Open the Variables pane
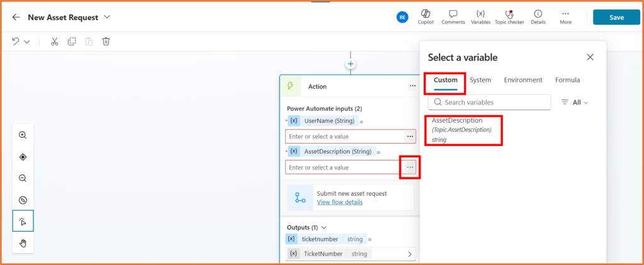 coord(480,17)
